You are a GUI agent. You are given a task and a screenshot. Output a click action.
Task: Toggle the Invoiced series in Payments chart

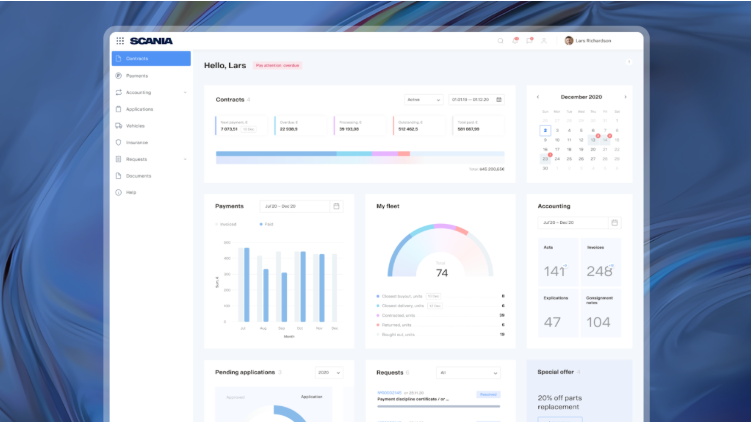(228, 224)
